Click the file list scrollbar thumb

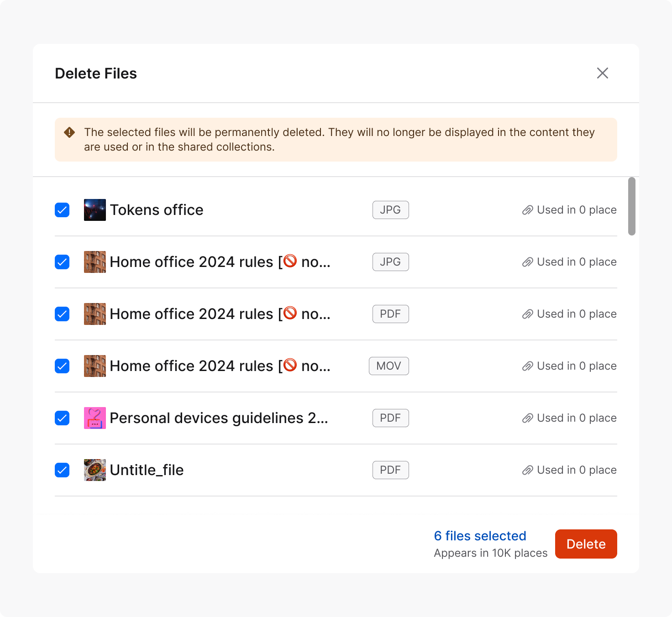(632, 206)
